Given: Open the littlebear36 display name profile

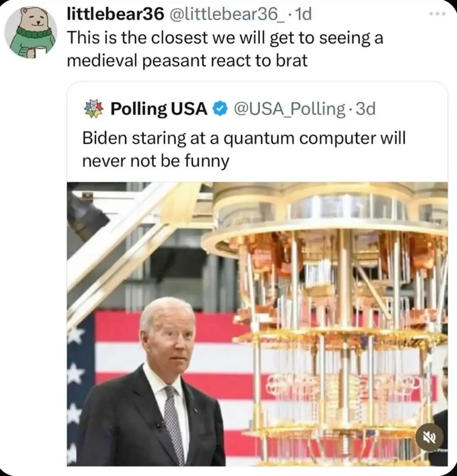Looking at the screenshot, I should (115, 14).
